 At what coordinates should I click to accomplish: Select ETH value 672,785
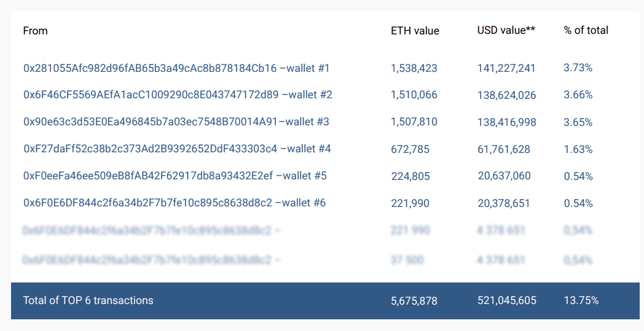coord(410,149)
